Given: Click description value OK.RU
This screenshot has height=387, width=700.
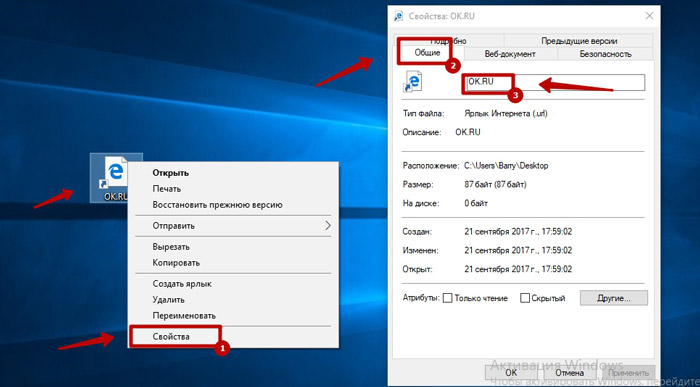Looking at the screenshot, I should 468,132.
